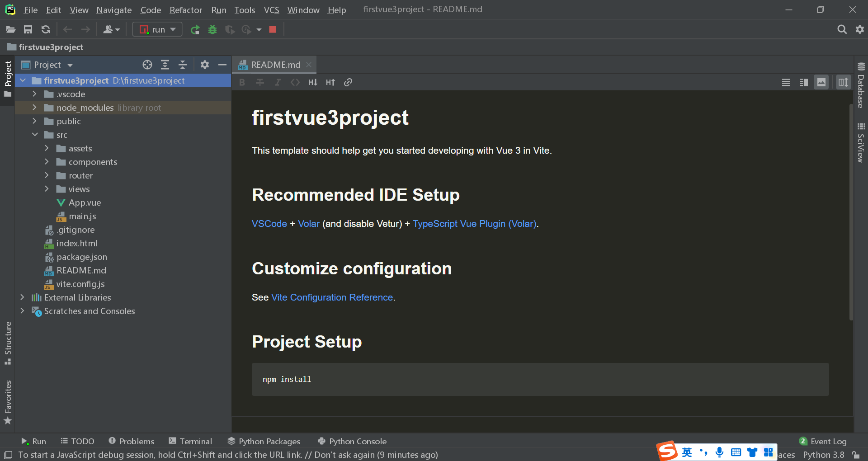Select App.vue in the project tree
The height and width of the screenshot is (461, 868).
[x=85, y=202]
